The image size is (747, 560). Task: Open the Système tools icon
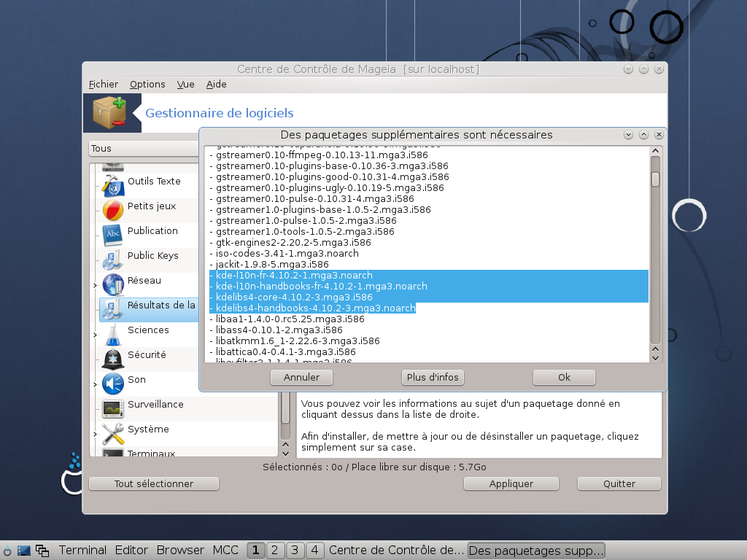(113, 433)
